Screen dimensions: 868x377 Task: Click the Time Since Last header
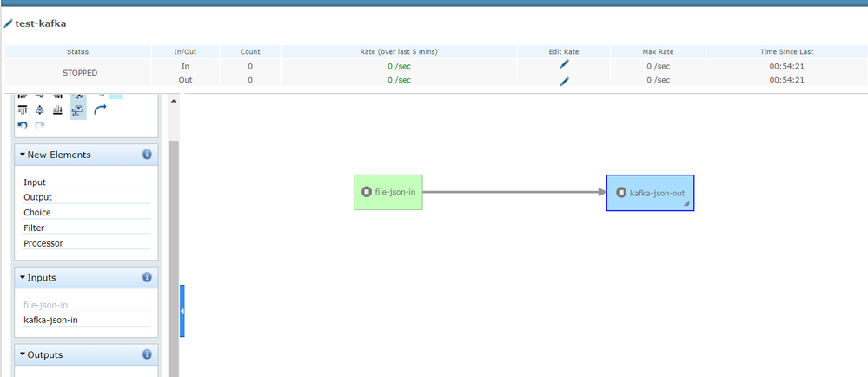coord(786,51)
